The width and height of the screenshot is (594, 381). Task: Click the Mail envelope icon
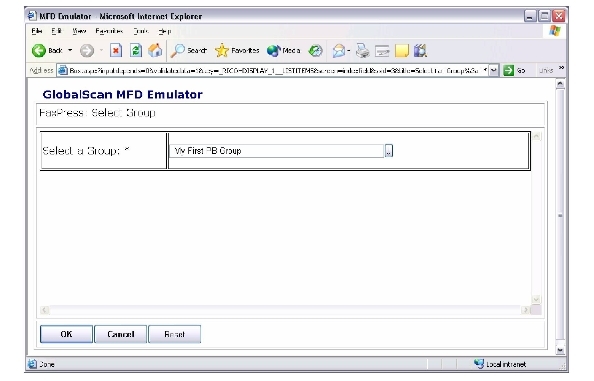click(338, 50)
